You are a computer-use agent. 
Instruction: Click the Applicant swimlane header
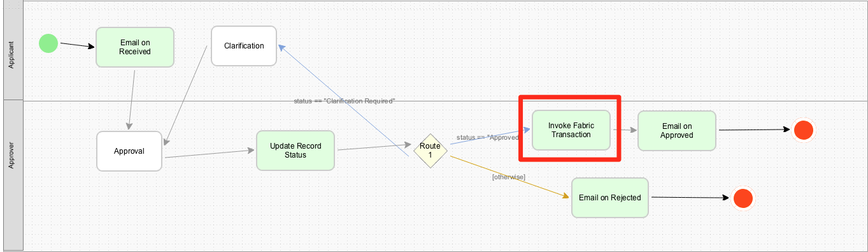pos(12,50)
